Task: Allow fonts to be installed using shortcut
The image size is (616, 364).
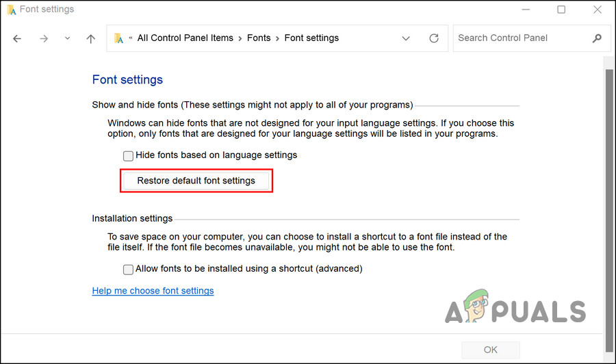Action: click(128, 270)
